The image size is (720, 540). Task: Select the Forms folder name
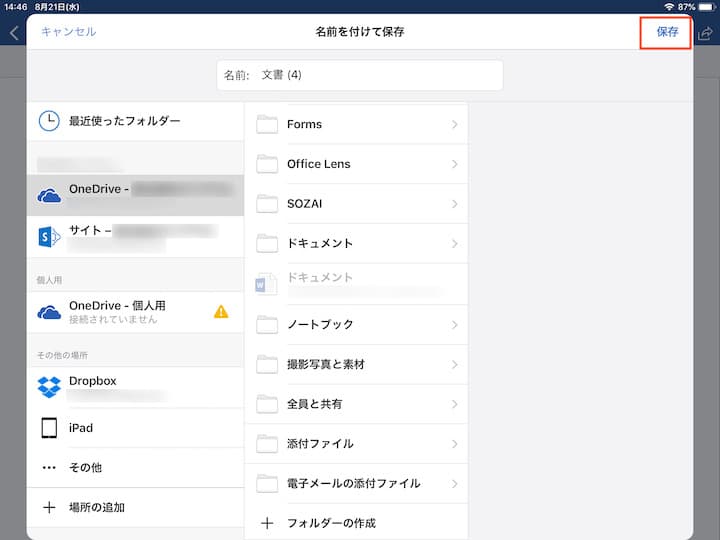(304, 124)
